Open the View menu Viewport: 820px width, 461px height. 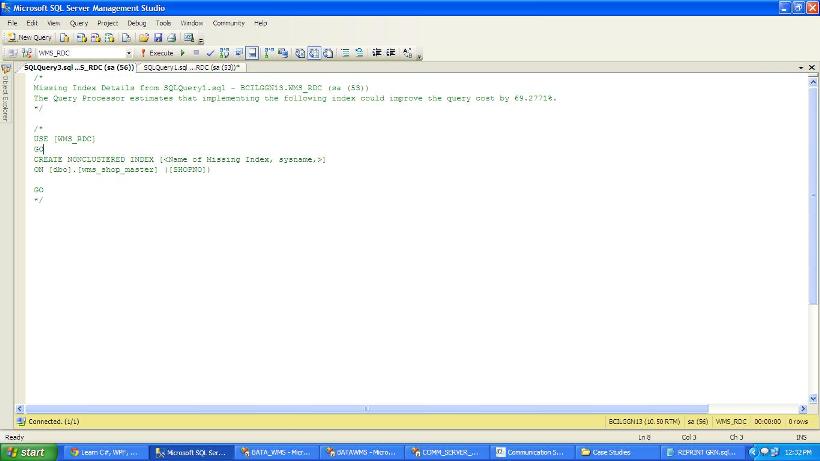(x=53, y=23)
